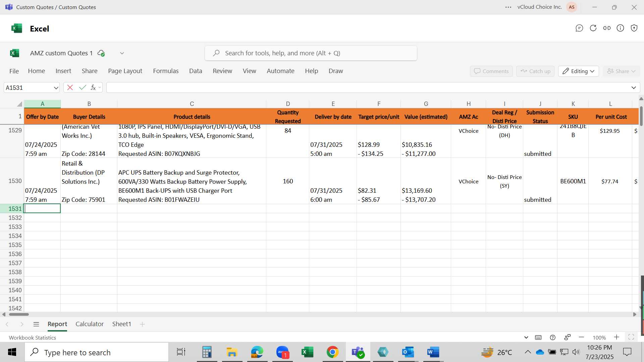Open the Automate ribbon tab
Viewport: 644px width, 362px height.
pyautogui.click(x=280, y=71)
